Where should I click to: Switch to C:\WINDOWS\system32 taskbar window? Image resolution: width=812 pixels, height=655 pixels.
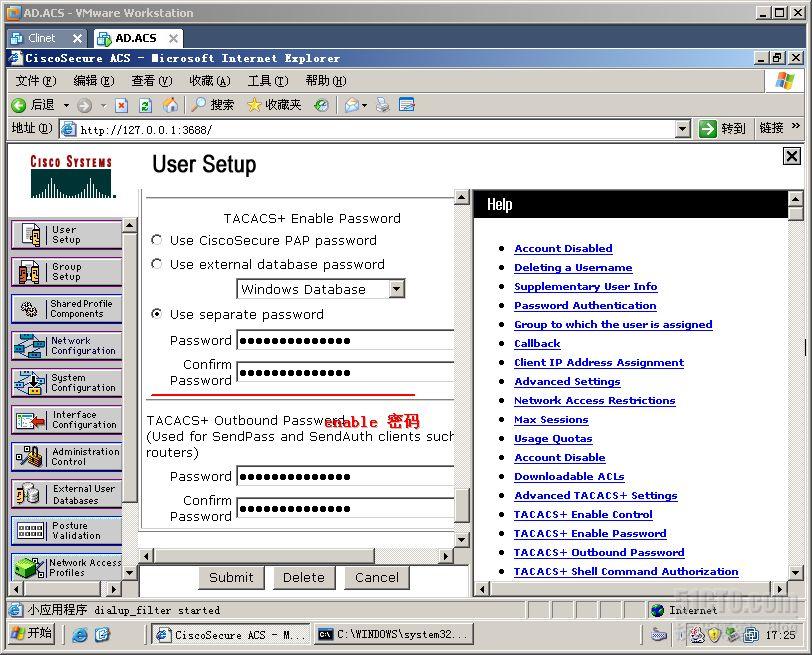394,634
